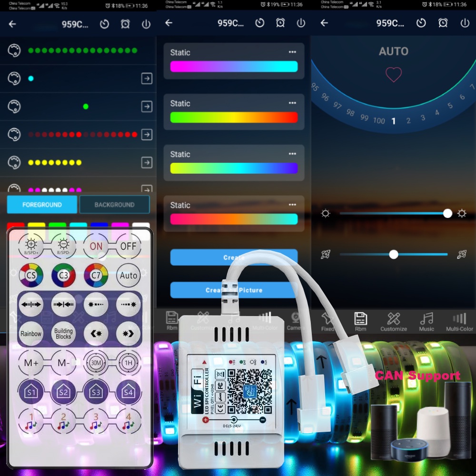Tap the timer icon in right panel header
The width and height of the screenshot is (476, 476).
(421, 23)
